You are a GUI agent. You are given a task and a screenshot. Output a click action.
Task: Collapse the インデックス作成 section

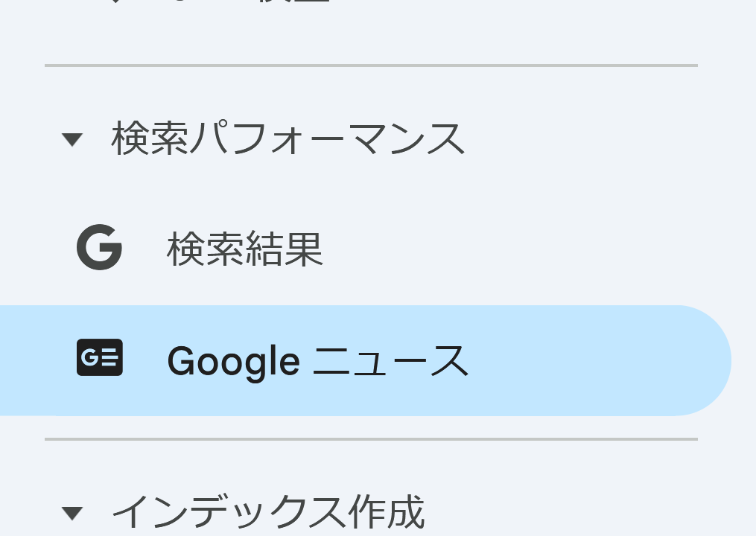coord(72,511)
